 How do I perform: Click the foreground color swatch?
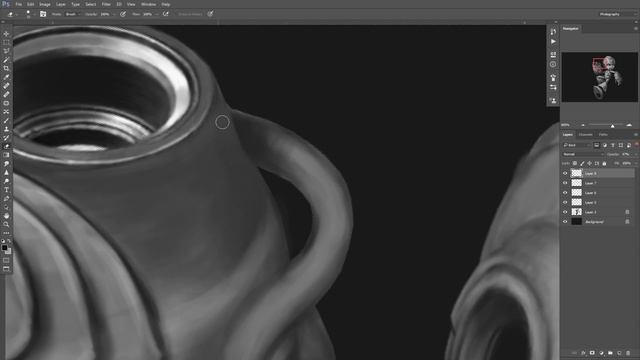[x=4, y=248]
